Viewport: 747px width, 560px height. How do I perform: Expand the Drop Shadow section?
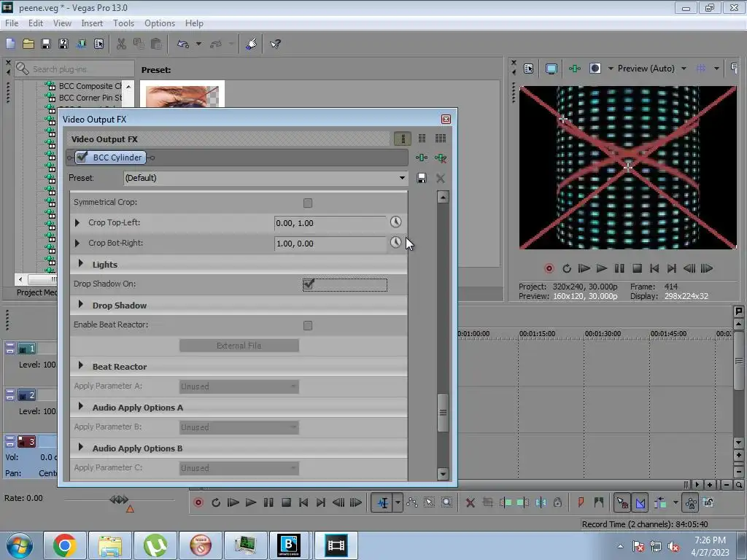coord(80,304)
